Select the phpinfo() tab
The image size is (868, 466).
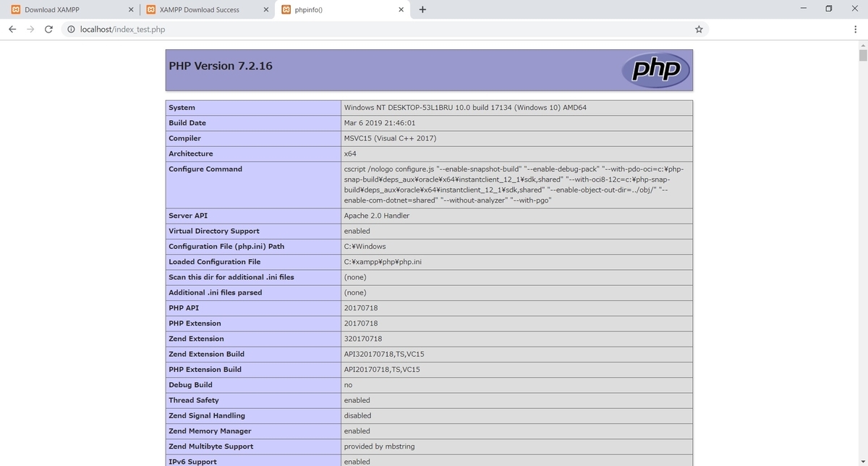pyautogui.click(x=343, y=9)
